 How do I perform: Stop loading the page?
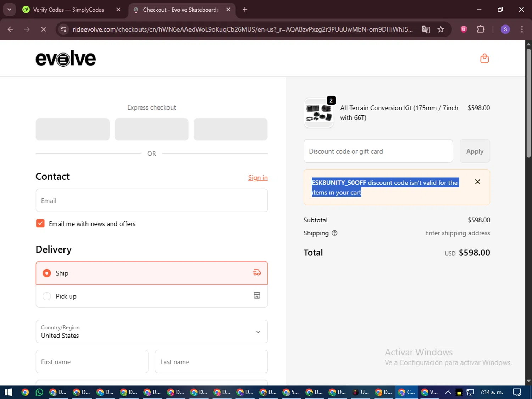coord(44,29)
